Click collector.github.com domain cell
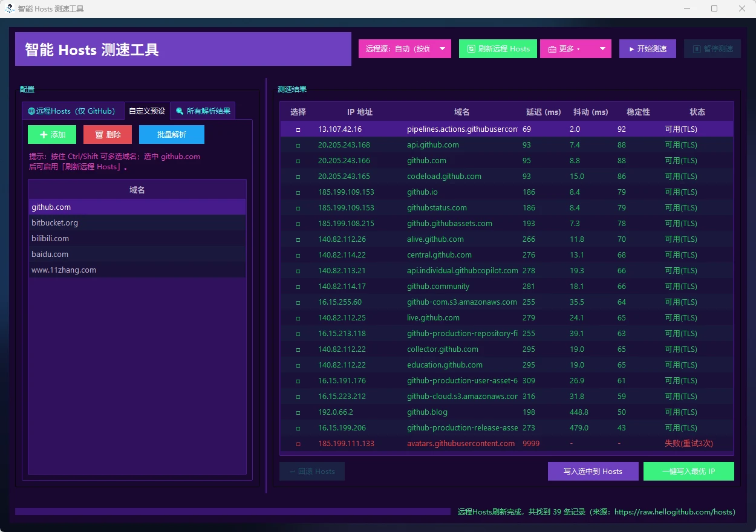Screen dimensions: 756x532 click(x=443, y=349)
